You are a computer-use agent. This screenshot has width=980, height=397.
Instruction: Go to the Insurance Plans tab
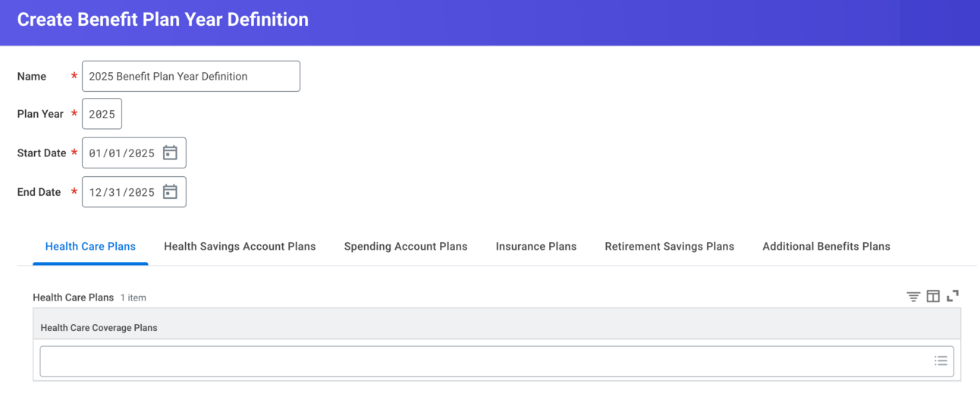click(x=536, y=247)
